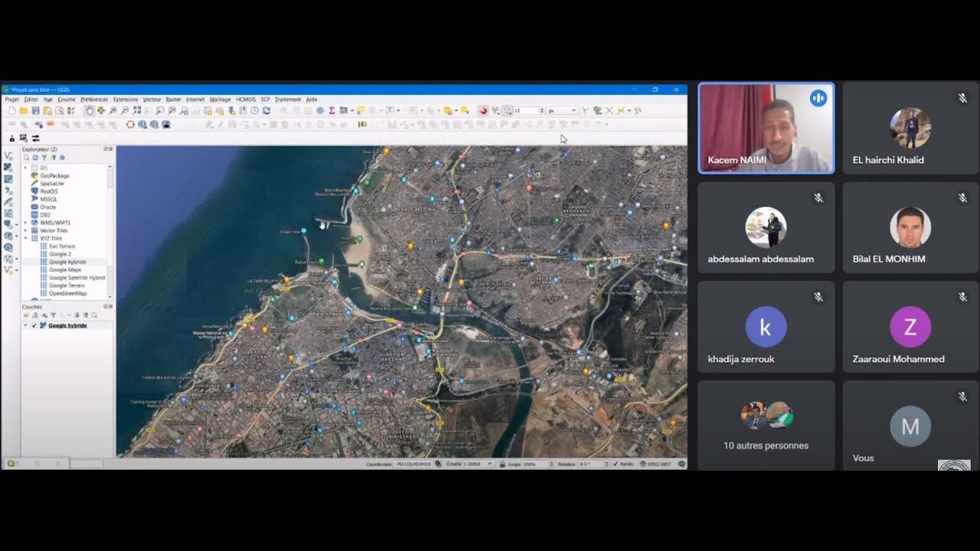980x551 pixels.
Task: Click the Zoom In magnifier tool
Action: click(113, 111)
